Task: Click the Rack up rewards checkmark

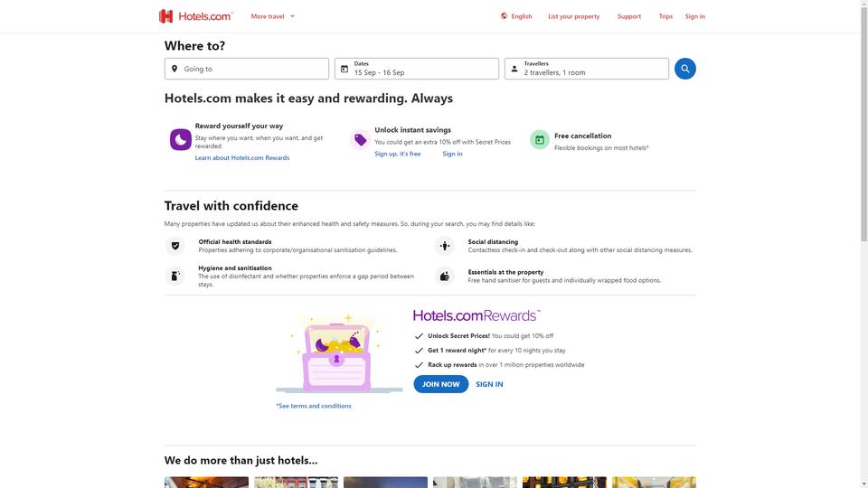Action: 419,364
